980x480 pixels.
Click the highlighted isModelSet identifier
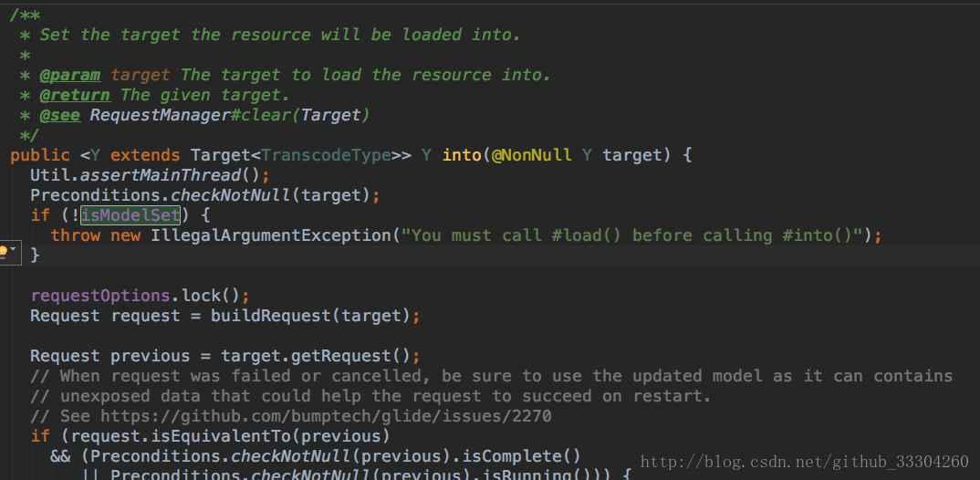point(130,215)
